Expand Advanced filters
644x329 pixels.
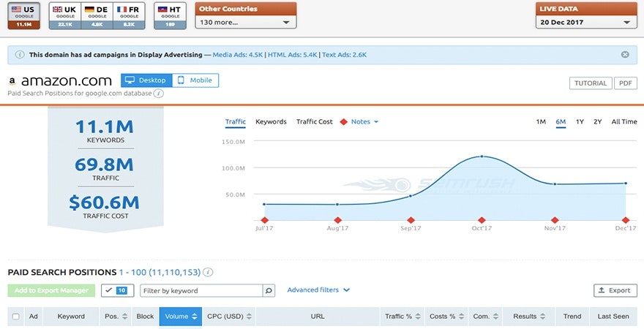click(318, 290)
